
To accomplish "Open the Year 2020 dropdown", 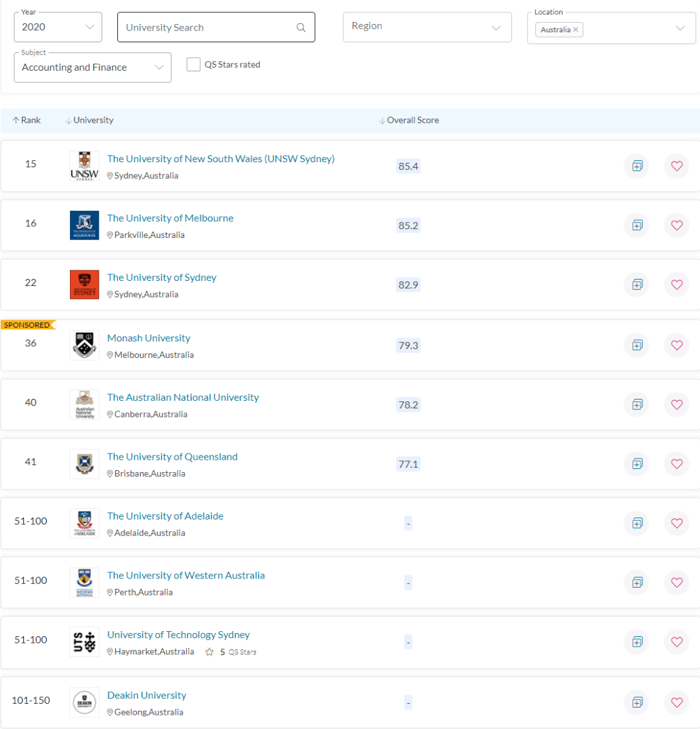I will [58, 27].
